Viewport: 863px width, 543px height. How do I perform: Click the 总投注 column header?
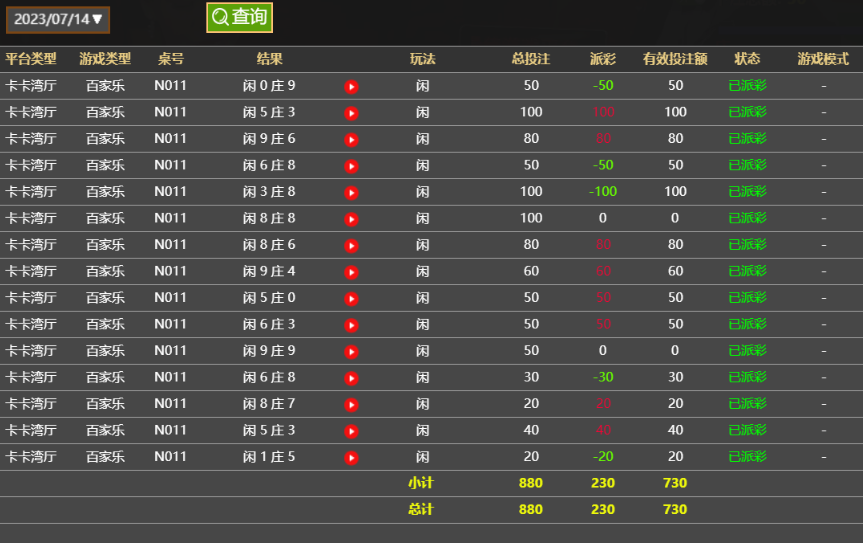point(531,59)
